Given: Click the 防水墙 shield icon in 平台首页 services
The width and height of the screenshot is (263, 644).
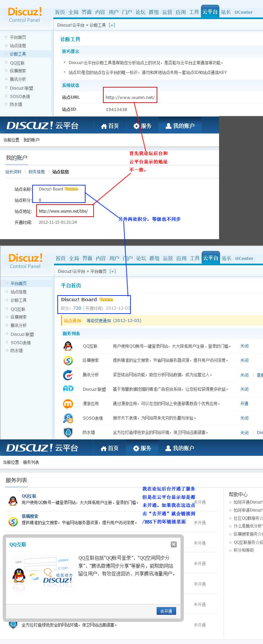Looking at the screenshot, I should (68, 432).
